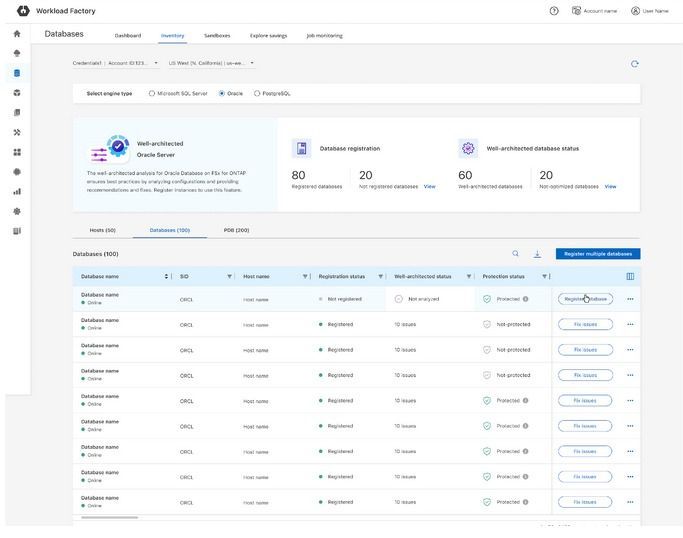This screenshot has width=683, height=538.
Task: Refresh the inventory with the reload icon
Action: pyautogui.click(x=634, y=64)
